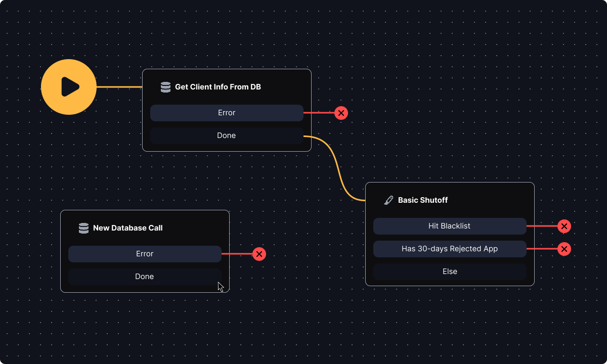
Task: Click the Hit Blacklist branch row
Action: click(x=449, y=226)
